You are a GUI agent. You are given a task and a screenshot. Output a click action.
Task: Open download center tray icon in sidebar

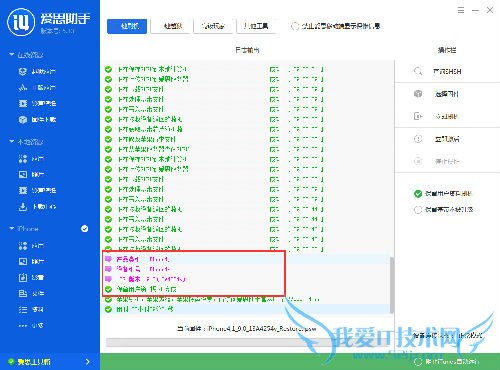(23, 207)
